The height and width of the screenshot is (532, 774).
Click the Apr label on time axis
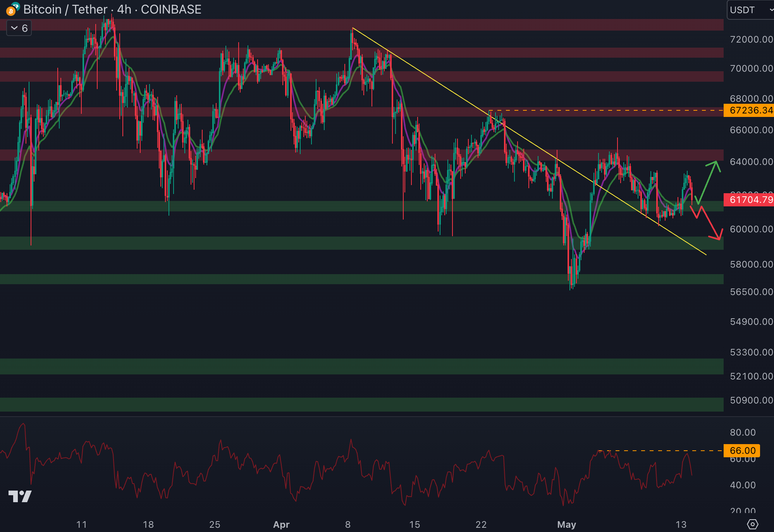click(281, 525)
